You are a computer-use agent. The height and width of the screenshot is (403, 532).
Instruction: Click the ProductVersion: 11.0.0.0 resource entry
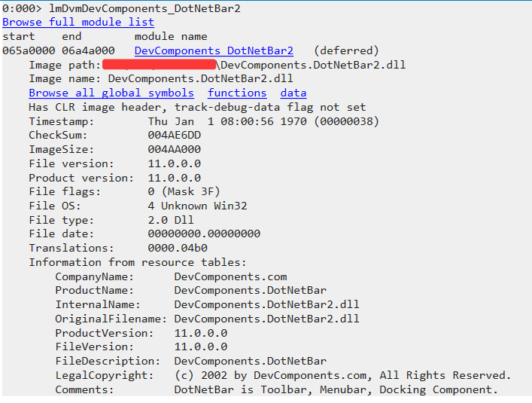pos(141,334)
